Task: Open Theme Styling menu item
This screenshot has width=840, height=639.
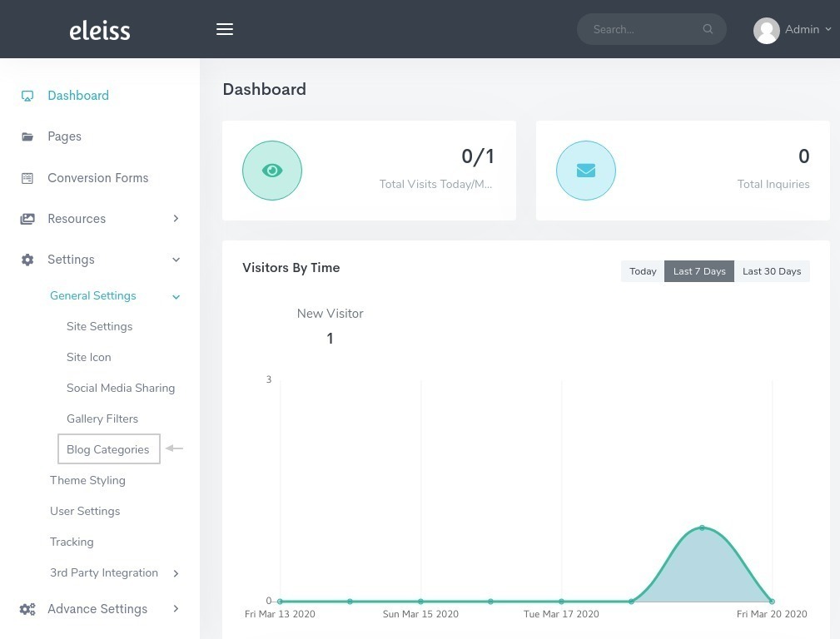Action: (88, 480)
